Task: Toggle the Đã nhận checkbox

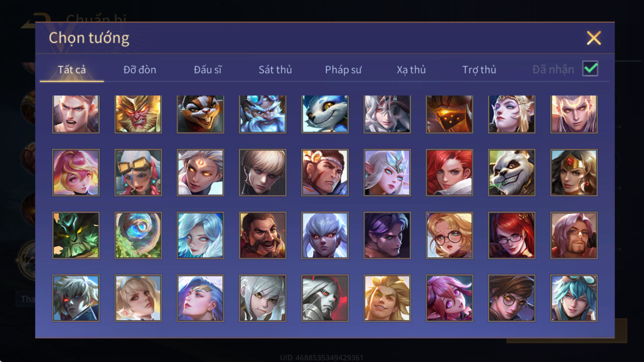Action: point(590,69)
